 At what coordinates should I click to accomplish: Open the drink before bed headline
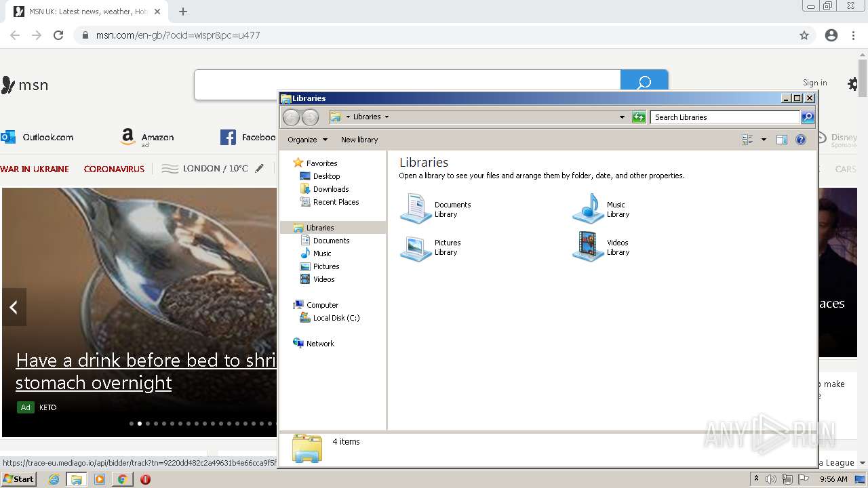pos(146,371)
